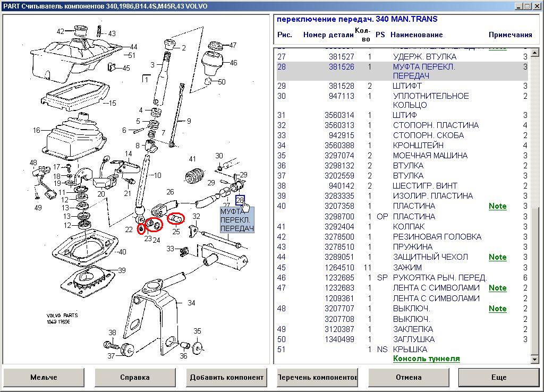The width and height of the screenshot is (544, 392).
Task: Open Note link for part 48 ВЫКЛЮЧ.
Action: [497, 309]
